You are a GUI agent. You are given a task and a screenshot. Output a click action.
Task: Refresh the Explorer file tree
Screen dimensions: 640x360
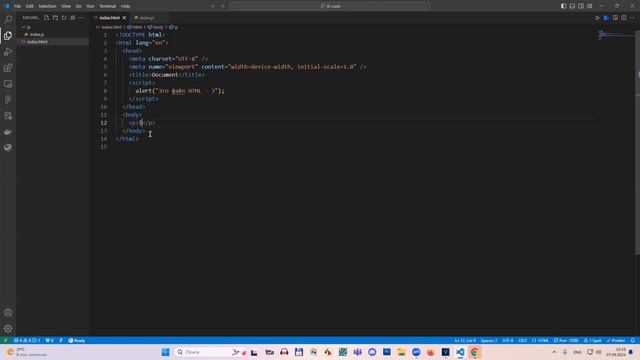pyautogui.click(x=64, y=18)
